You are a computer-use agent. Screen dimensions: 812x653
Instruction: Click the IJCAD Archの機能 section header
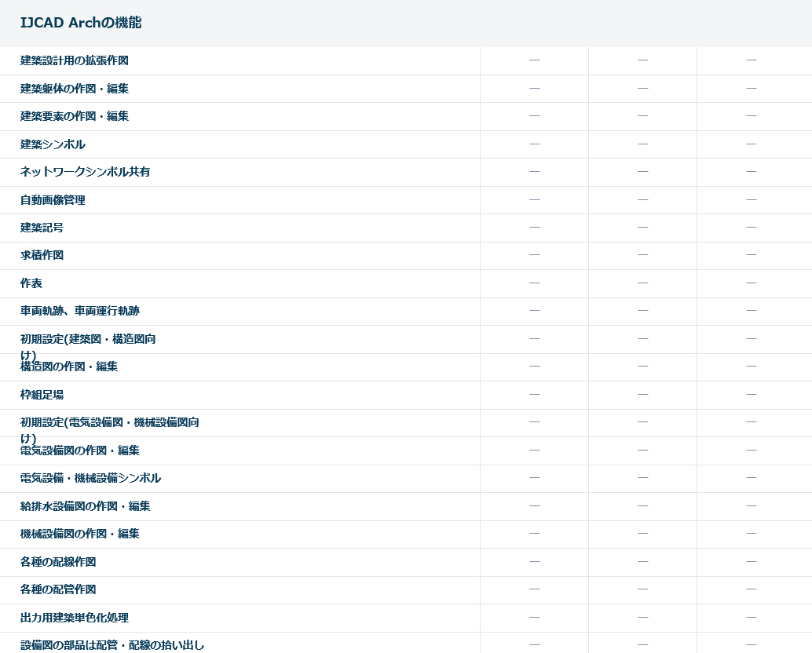[81, 23]
